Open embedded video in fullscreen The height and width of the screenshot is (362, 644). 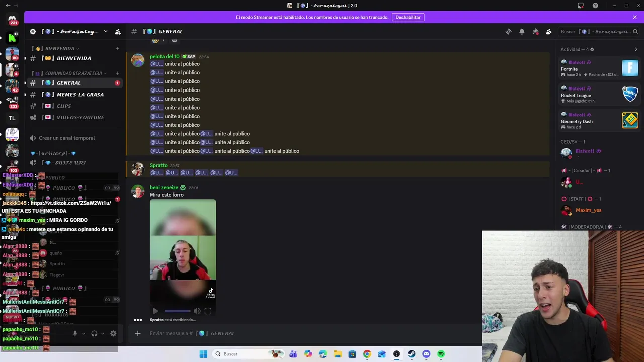(208, 311)
